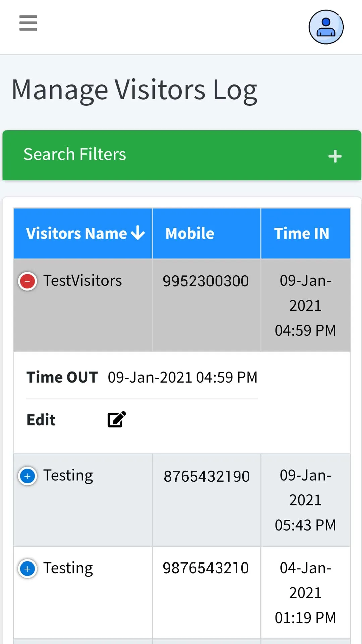The width and height of the screenshot is (362, 644).
Task: Open the user profile avatar menu
Action: [326, 27]
